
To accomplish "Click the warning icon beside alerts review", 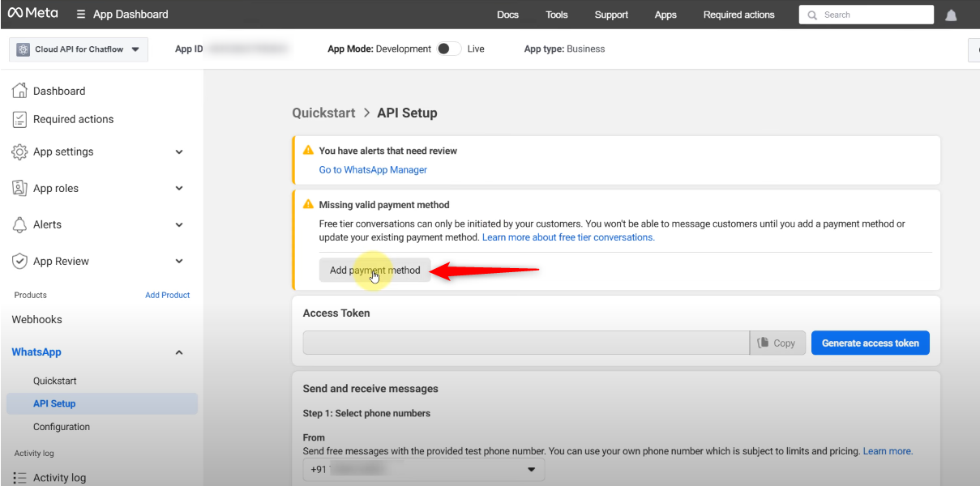I will (308, 151).
